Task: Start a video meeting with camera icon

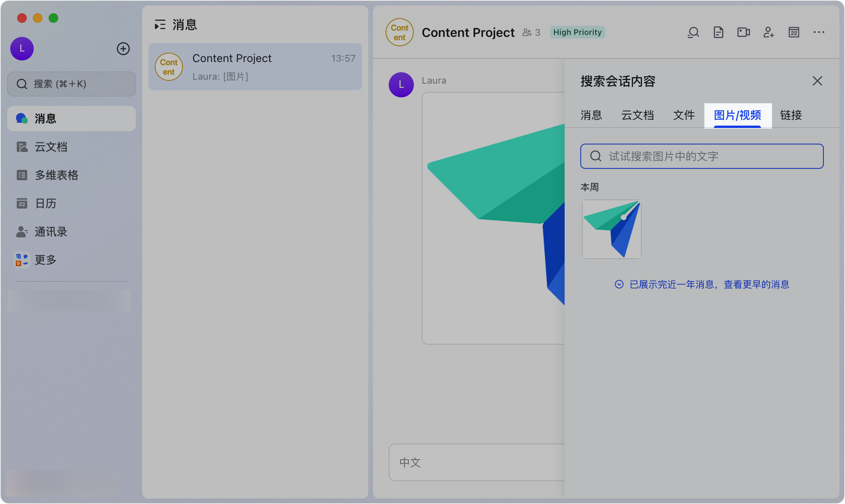Action: pyautogui.click(x=743, y=32)
